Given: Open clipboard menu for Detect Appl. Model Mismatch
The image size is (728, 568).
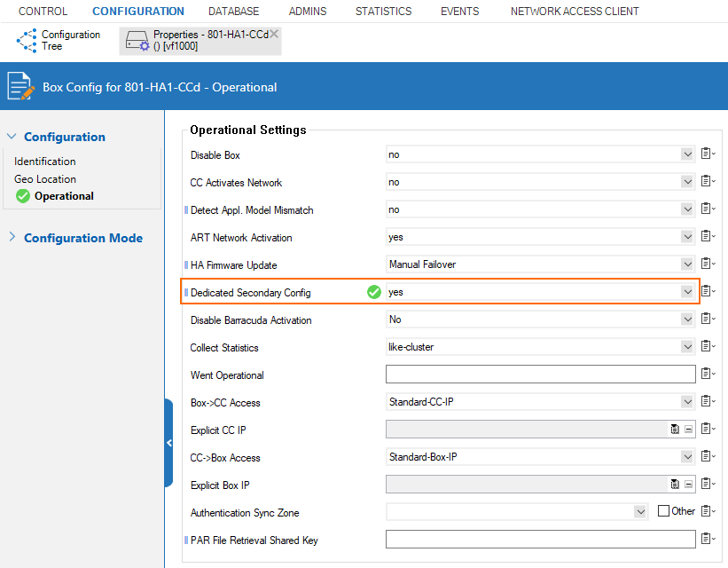Looking at the screenshot, I should [708, 209].
